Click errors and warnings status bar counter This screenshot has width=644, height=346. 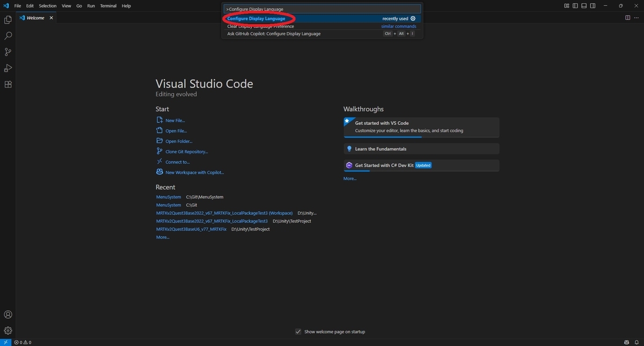tap(21, 342)
